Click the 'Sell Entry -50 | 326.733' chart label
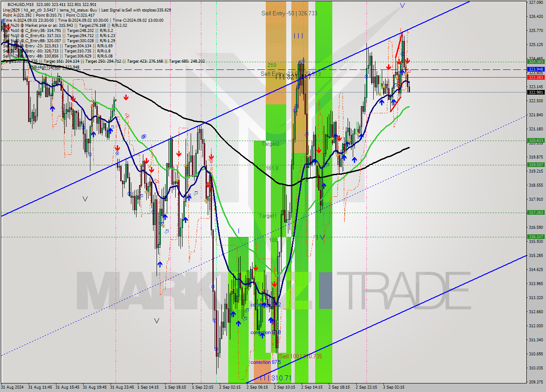This screenshot has height=392, width=546. (289, 14)
